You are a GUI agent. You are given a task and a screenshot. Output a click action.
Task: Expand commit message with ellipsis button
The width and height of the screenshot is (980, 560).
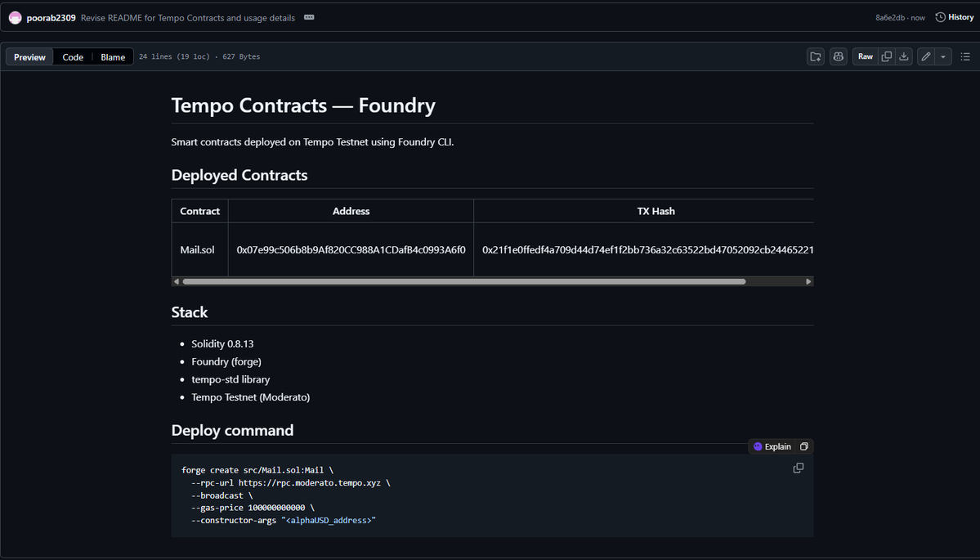point(309,17)
